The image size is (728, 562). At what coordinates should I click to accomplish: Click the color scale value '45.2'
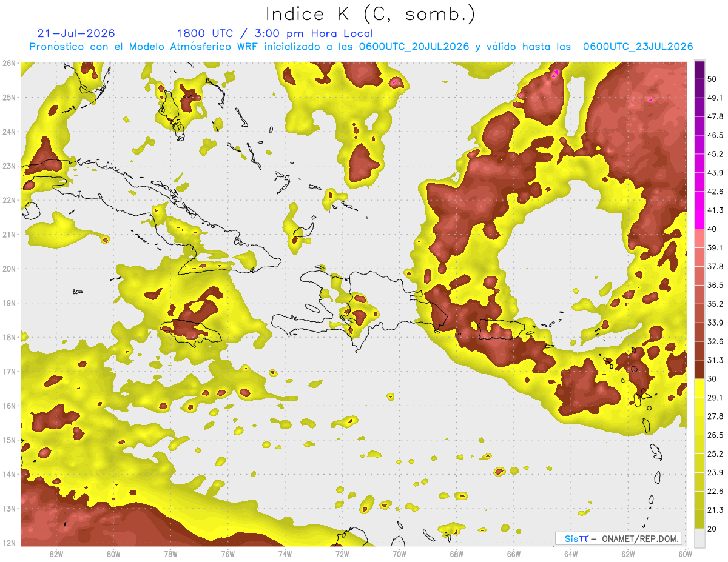pyautogui.click(x=715, y=154)
